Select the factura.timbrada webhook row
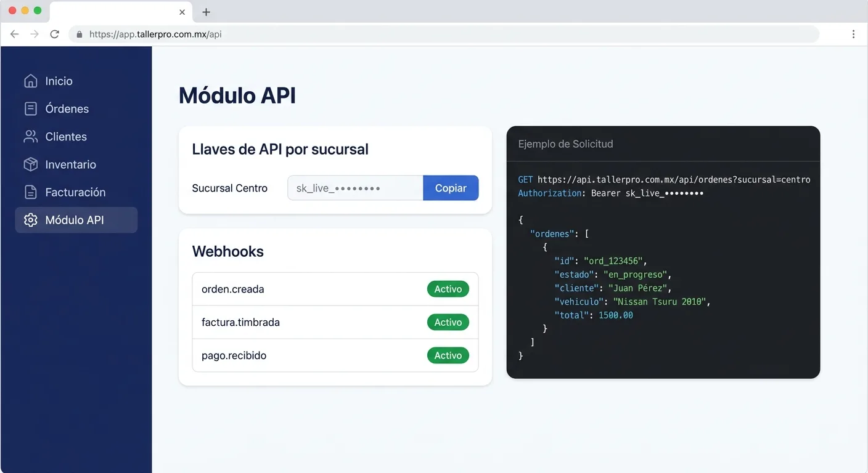The width and height of the screenshot is (868, 473). pyautogui.click(x=335, y=322)
